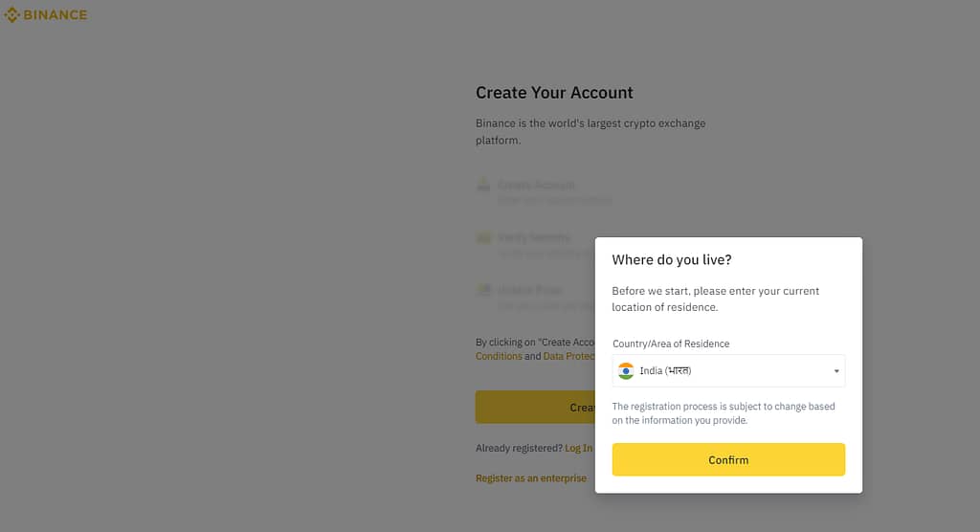
Task: Open the Log In link
Action: pyautogui.click(x=579, y=448)
